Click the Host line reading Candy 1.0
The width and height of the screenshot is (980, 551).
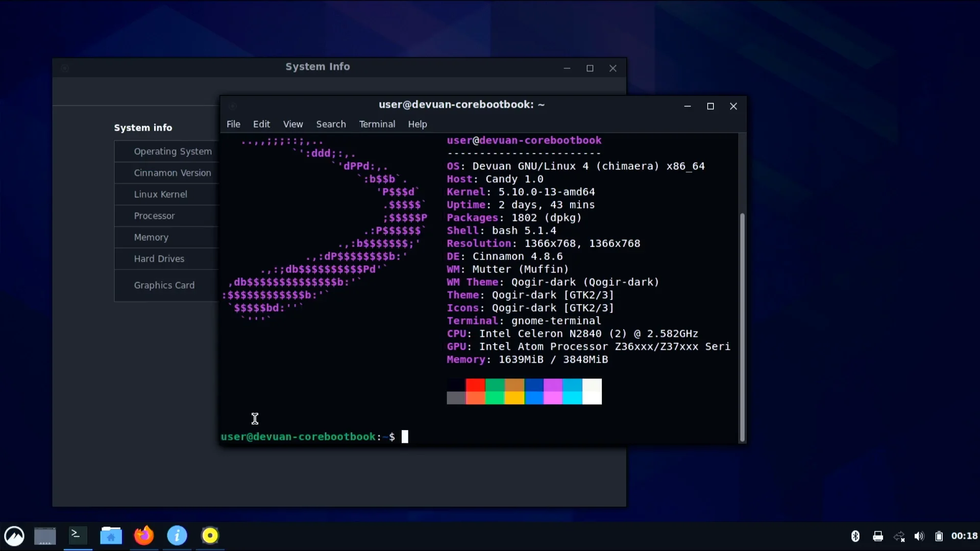click(495, 179)
